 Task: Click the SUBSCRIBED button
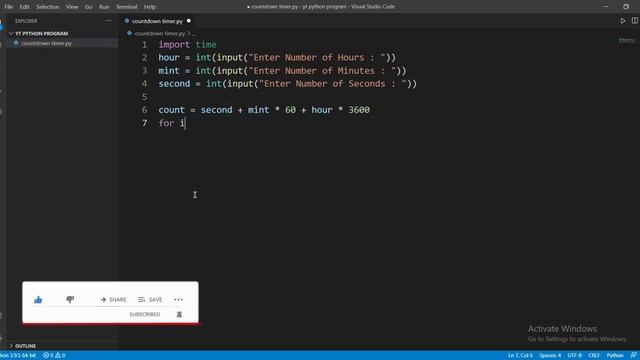pos(144,314)
